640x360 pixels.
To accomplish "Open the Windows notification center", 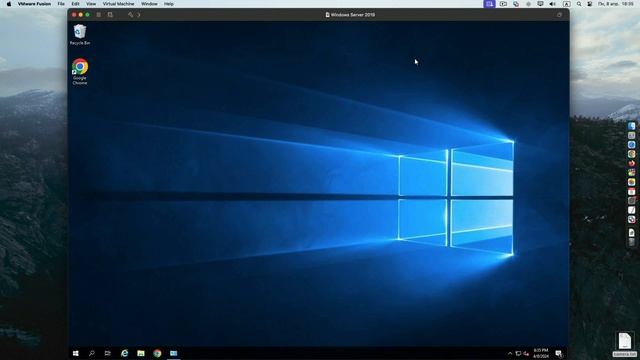I will point(559,353).
